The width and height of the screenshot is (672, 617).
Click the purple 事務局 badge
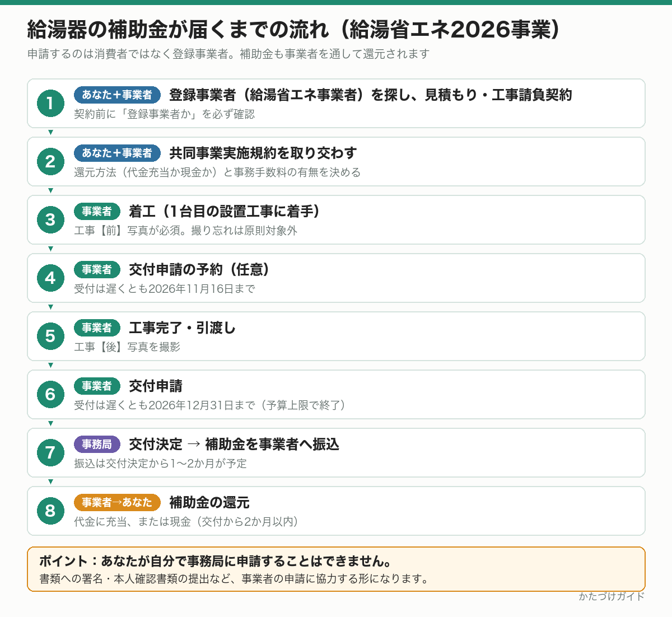[x=97, y=444]
